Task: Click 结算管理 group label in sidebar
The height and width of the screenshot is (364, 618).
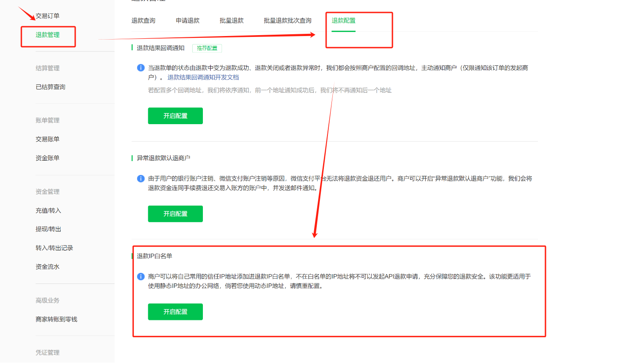Action: [x=48, y=68]
